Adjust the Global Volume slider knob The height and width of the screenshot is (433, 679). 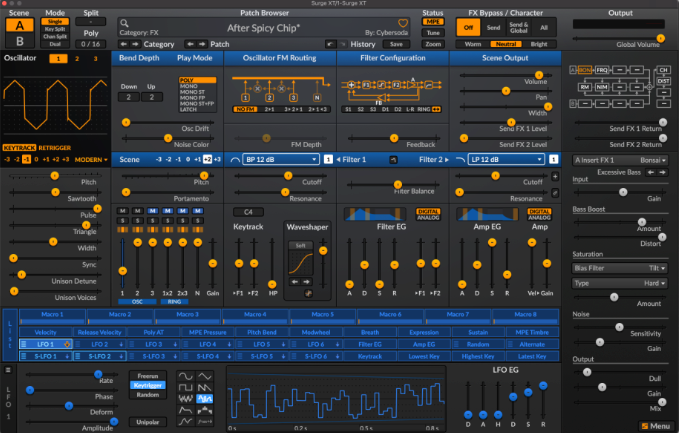point(660,38)
